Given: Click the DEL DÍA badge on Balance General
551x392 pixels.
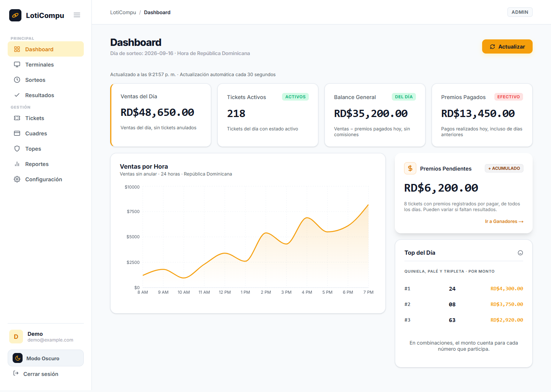Looking at the screenshot, I should click(x=404, y=97).
